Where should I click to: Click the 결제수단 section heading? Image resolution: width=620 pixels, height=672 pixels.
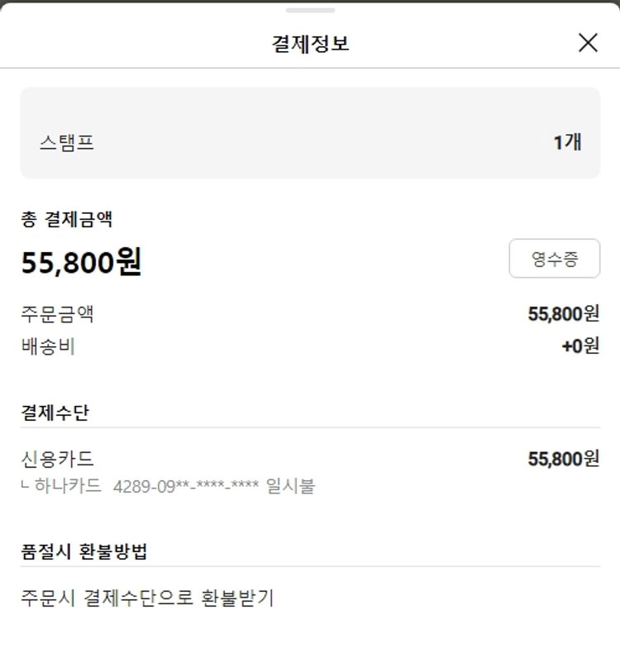click(55, 412)
